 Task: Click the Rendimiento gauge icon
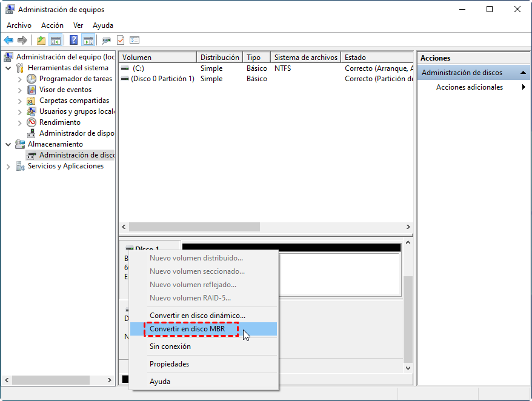click(32, 122)
